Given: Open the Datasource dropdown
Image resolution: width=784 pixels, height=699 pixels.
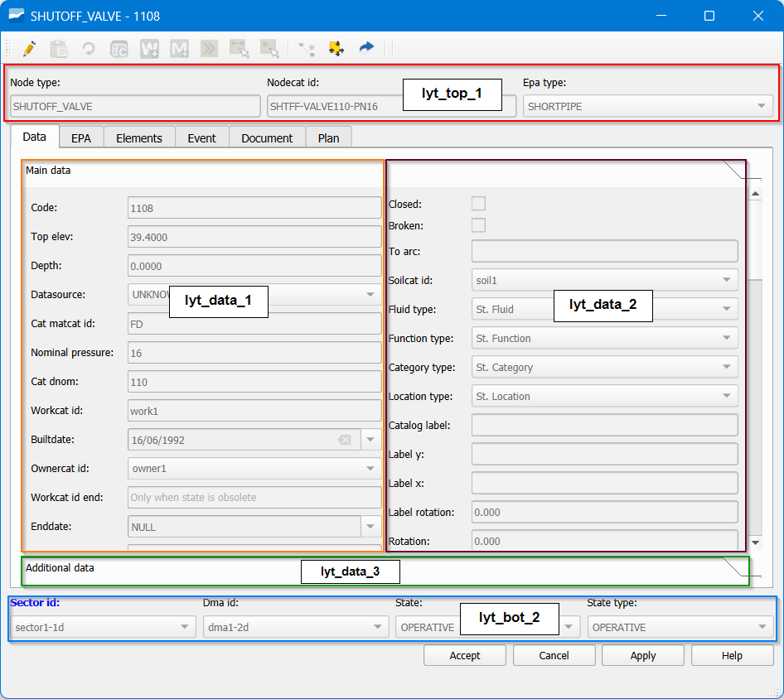Looking at the screenshot, I should 254,294.
